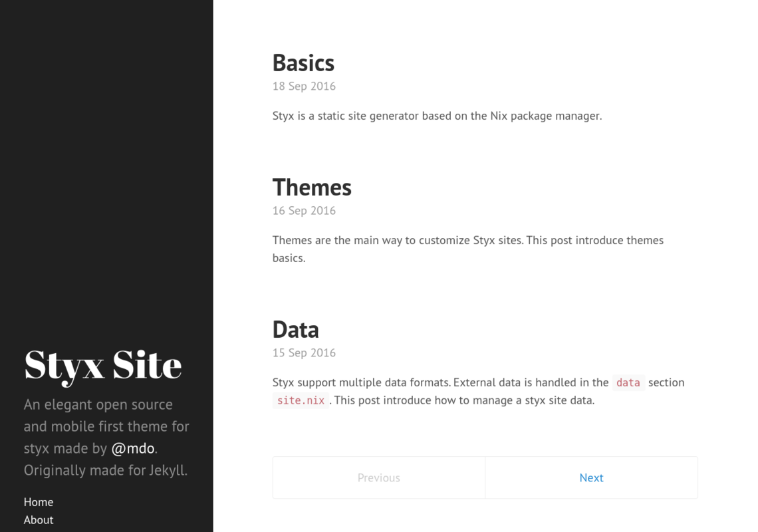Open the Themes post title
The height and width of the screenshot is (532, 758).
[x=312, y=187]
